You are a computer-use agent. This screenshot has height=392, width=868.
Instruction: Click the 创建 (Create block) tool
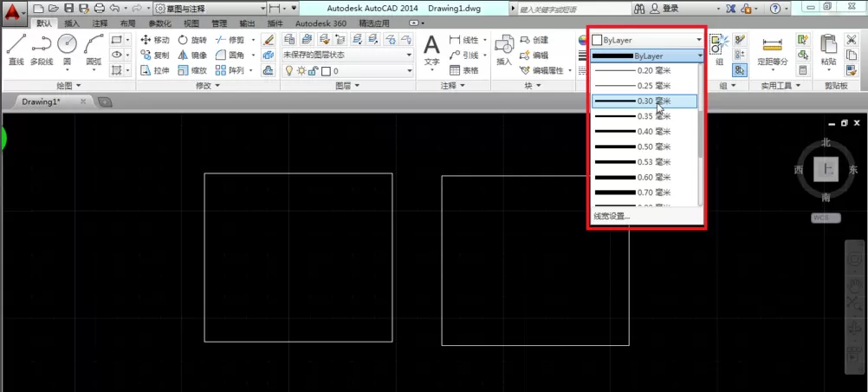point(534,40)
